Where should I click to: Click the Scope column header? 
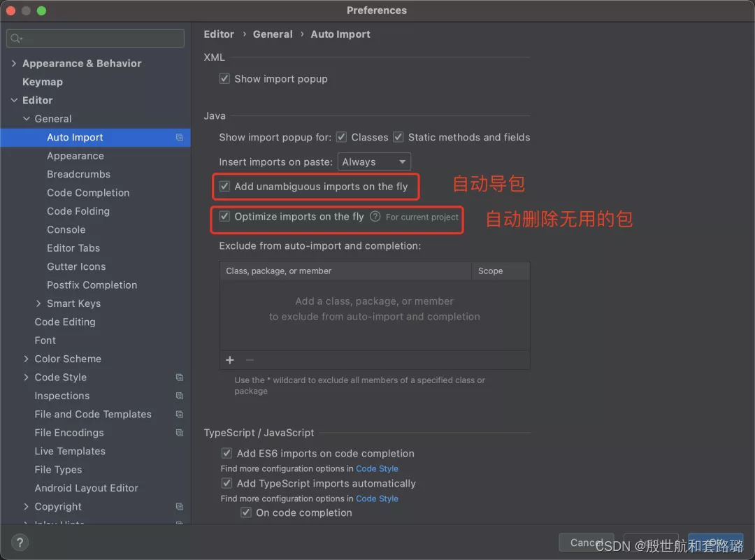point(501,271)
